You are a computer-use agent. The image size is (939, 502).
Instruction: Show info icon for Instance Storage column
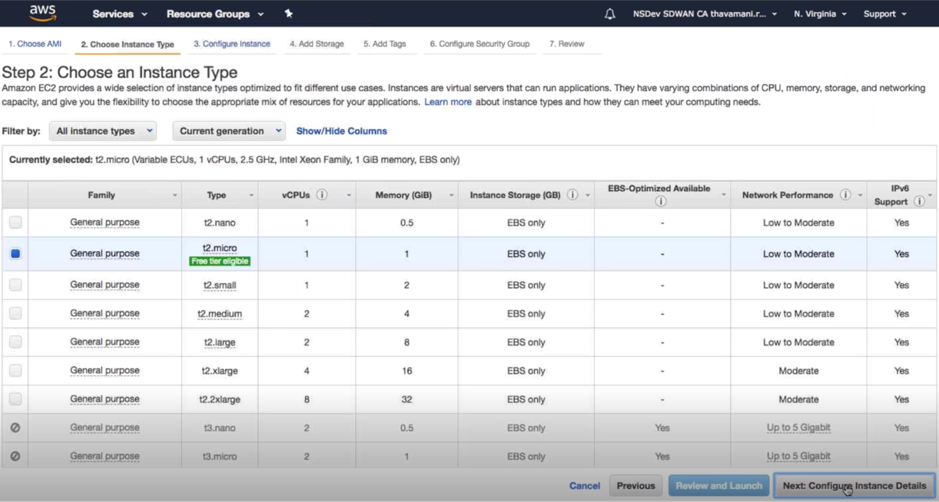pos(573,195)
